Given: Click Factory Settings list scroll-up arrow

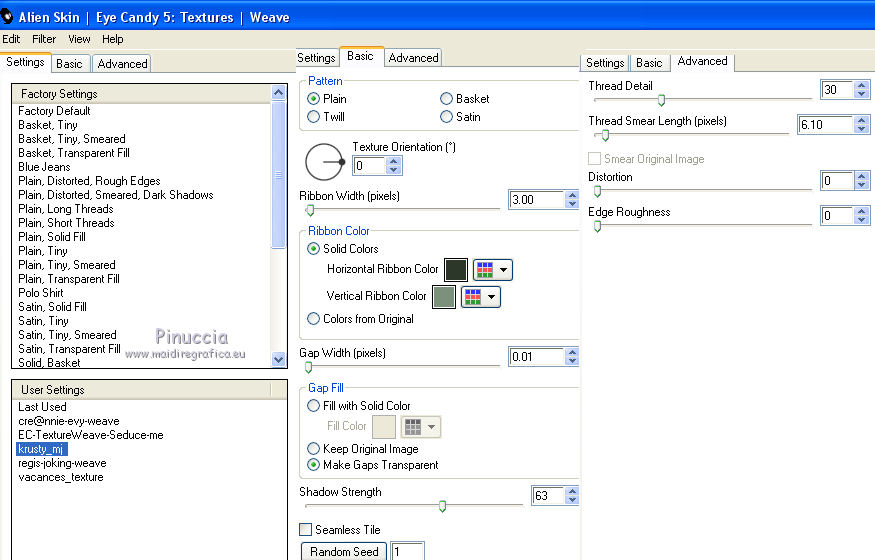Looking at the screenshot, I should (x=279, y=93).
